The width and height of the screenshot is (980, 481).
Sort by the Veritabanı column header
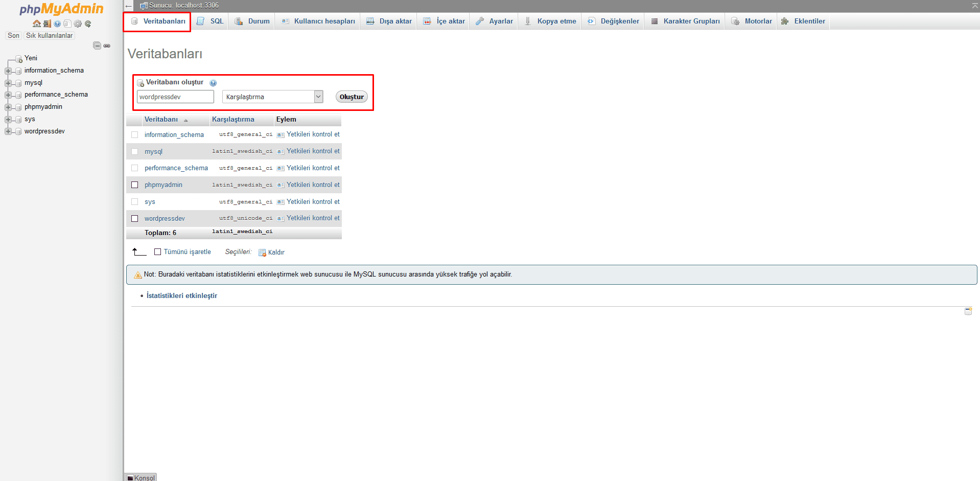(x=161, y=120)
